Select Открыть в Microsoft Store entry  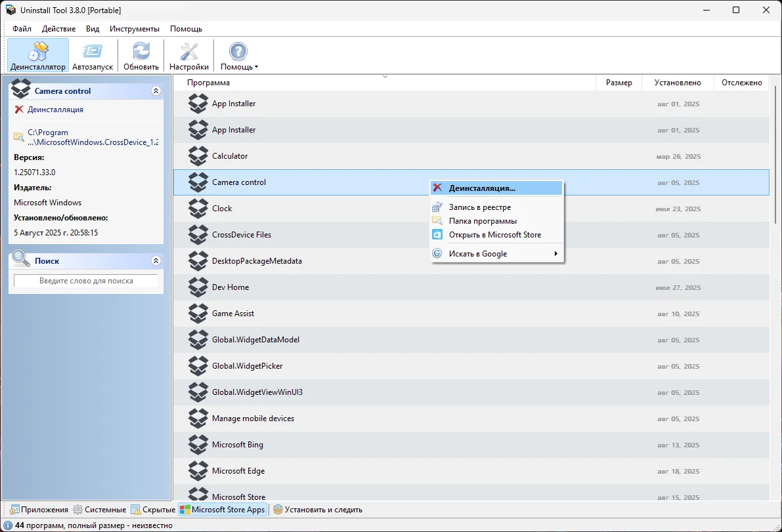[x=494, y=235]
